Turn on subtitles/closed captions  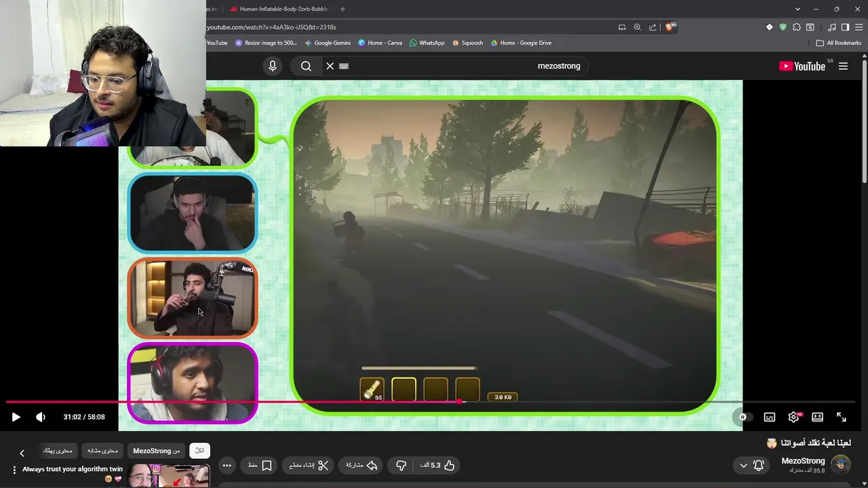coord(770,418)
